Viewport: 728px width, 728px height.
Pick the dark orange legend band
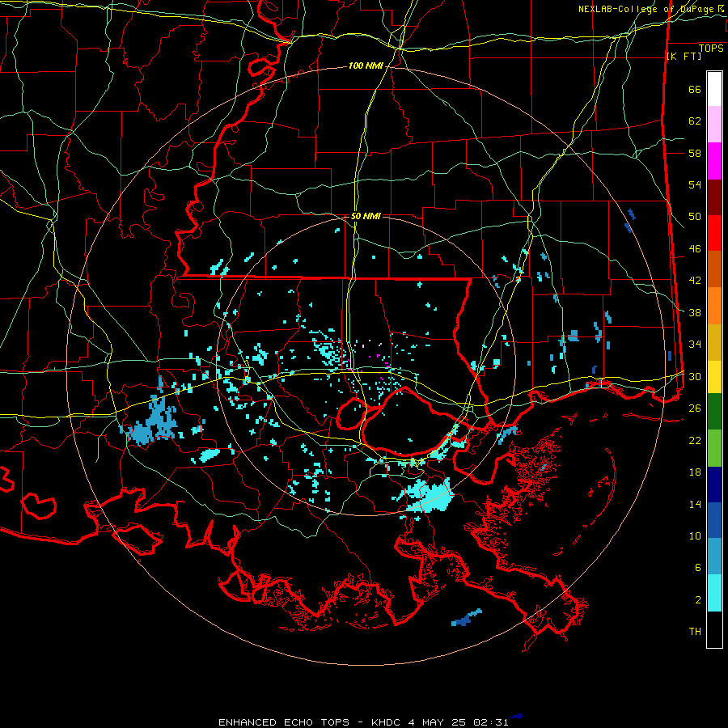click(x=714, y=269)
